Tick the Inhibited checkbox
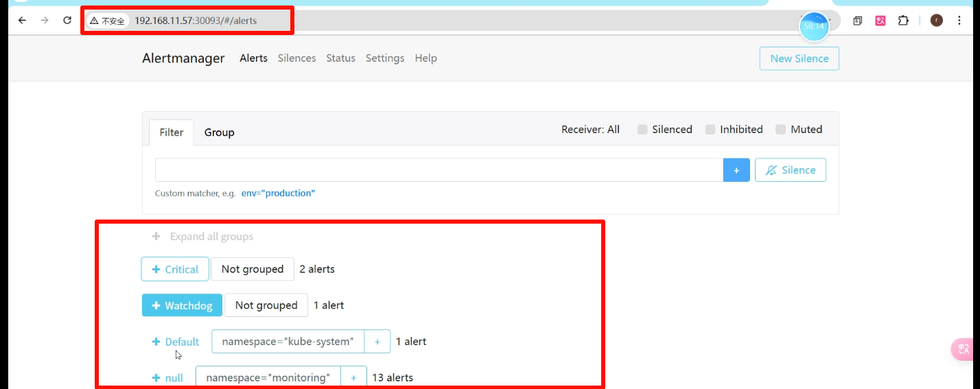Viewport: 980px width, 389px height. (x=710, y=130)
